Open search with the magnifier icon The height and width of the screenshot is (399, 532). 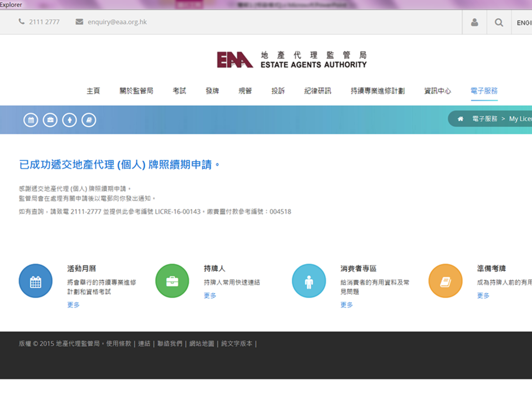pyautogui.click(x=499, y=23)
